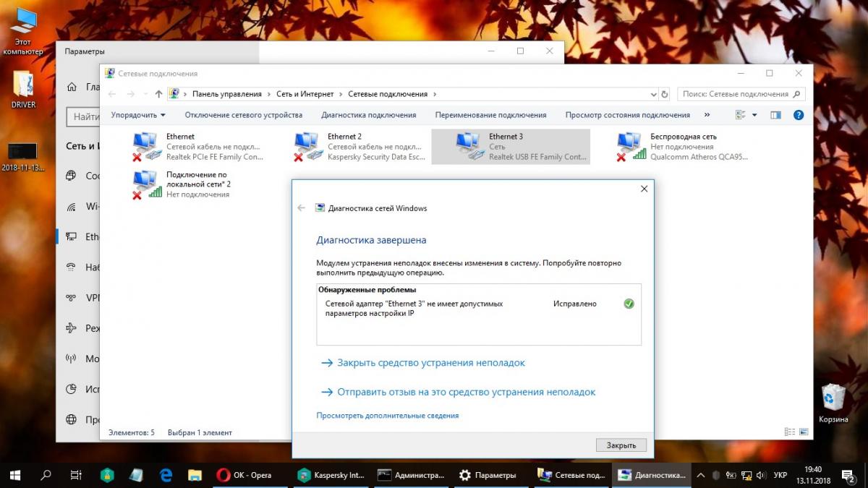Click Disable network device toolbar command
The width and height of the screenshot is (868, 488).
pos(244,115)
